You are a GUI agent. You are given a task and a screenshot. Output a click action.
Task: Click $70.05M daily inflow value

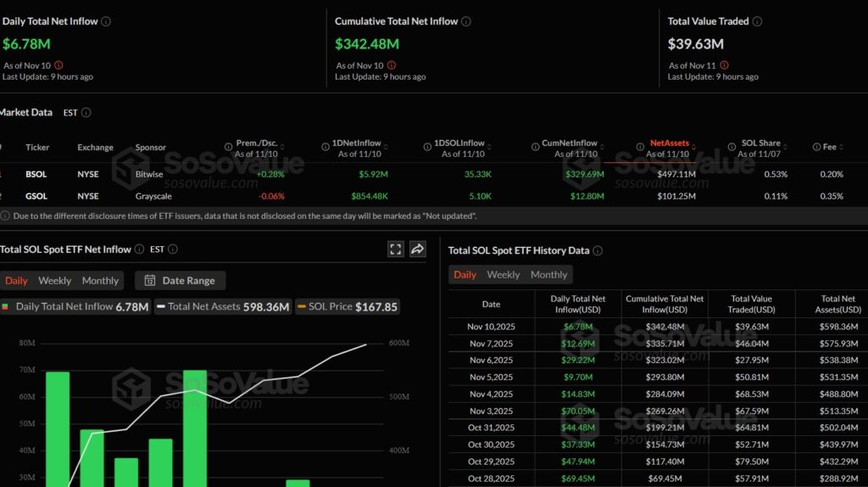point(578,411)
